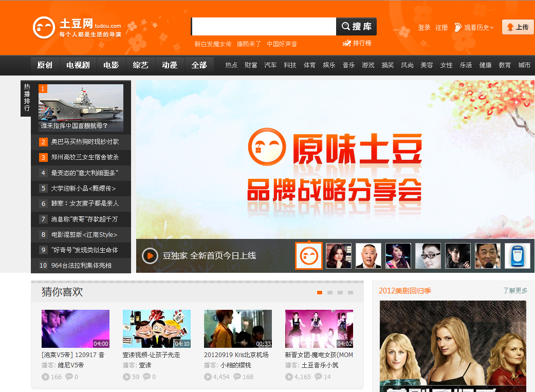Select first orange page dot in 猜你喜欢

click(x=320, y=292)
